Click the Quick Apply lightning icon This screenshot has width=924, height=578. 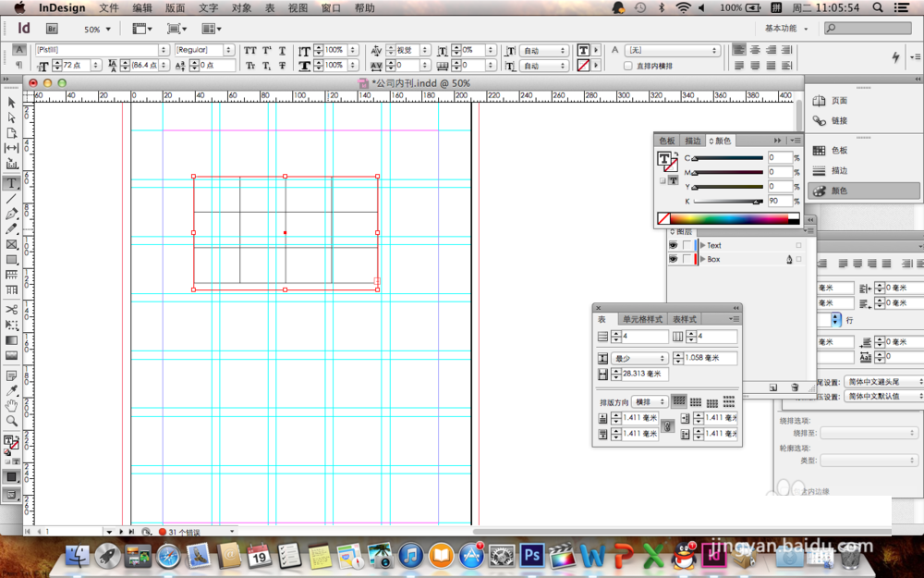pos(895,56)
